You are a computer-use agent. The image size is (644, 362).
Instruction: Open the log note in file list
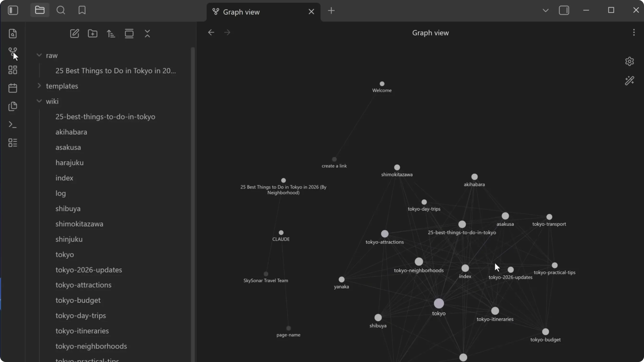pos(61,193)
